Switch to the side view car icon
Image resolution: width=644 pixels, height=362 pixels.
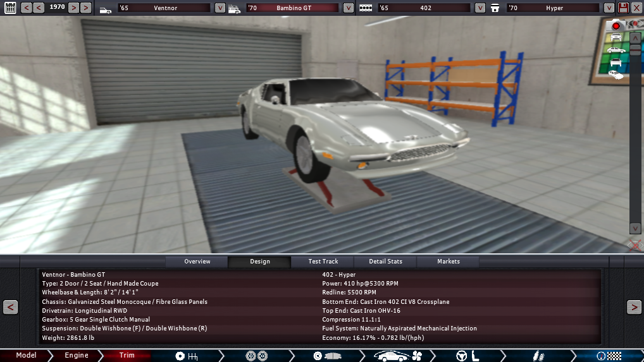click(x=616, y=50)
